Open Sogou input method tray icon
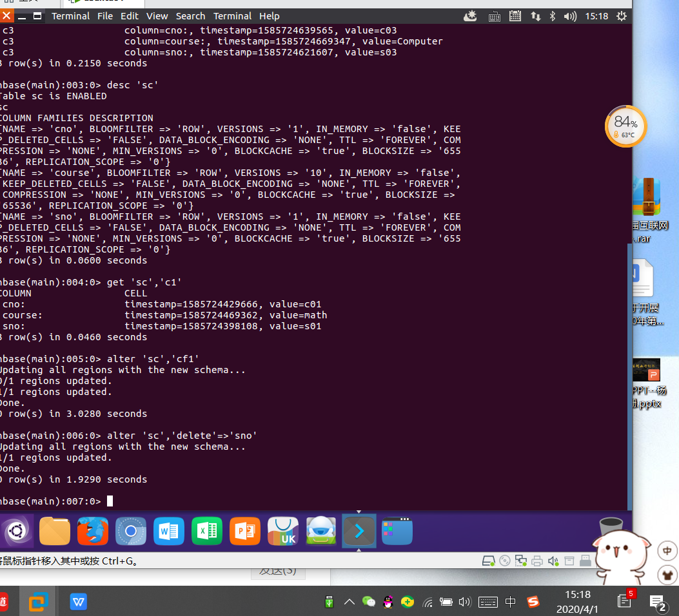The height and width of the screenshot is (616, 679). click(x=533, y=602)
